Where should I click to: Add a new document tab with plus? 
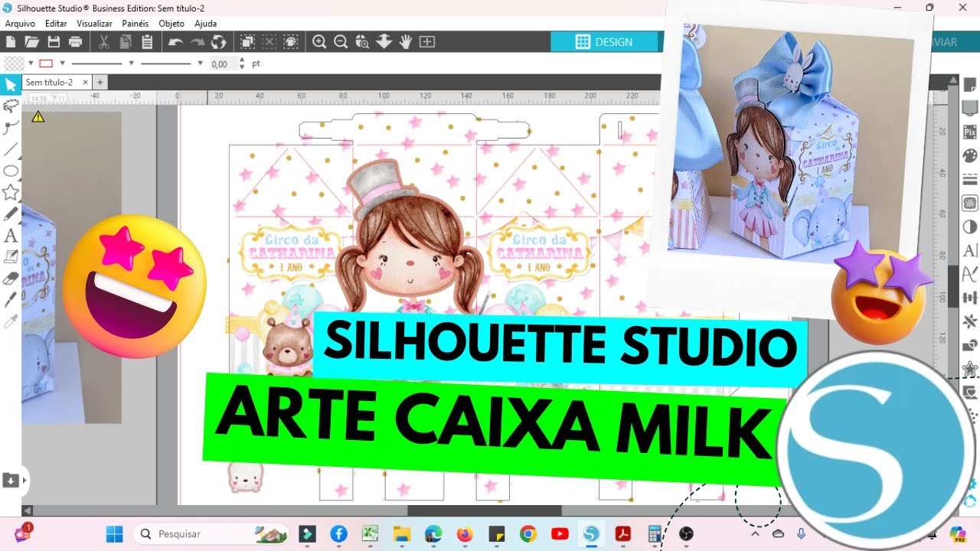pyautogui.click(x=100, y=82)
